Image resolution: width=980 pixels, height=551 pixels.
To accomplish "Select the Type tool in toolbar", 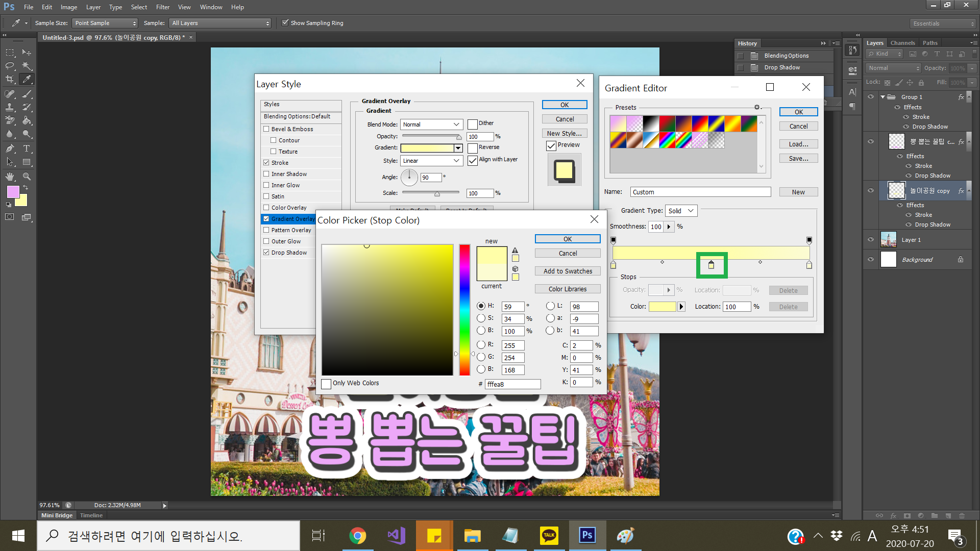I will pos(27,148).
